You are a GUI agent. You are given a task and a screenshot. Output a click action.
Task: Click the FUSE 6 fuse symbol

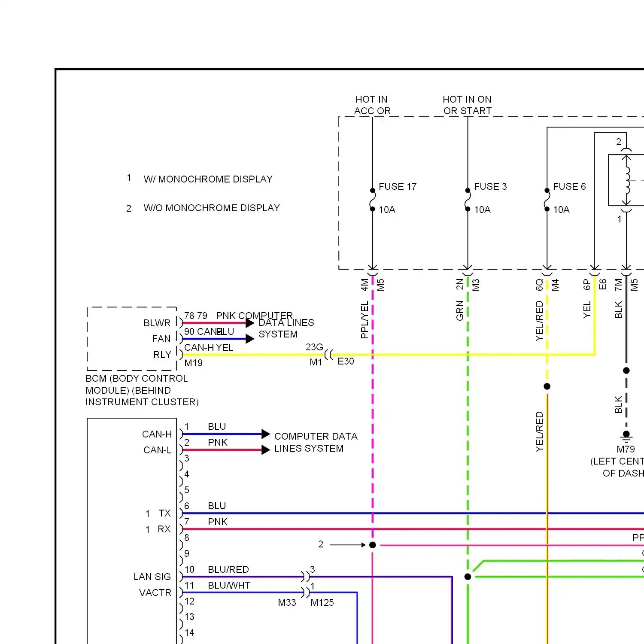(547, 200)
